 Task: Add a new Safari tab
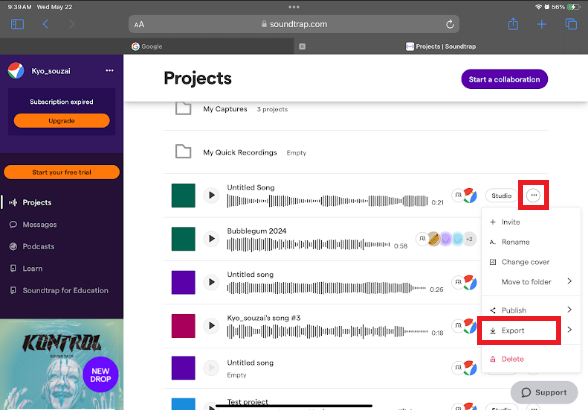[542, 24]
